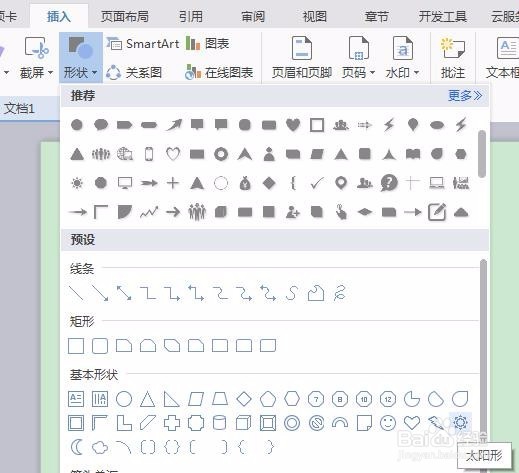Insert a 批注 comment
The height and width of the screenshot is (473, 519).
[453, 58]
